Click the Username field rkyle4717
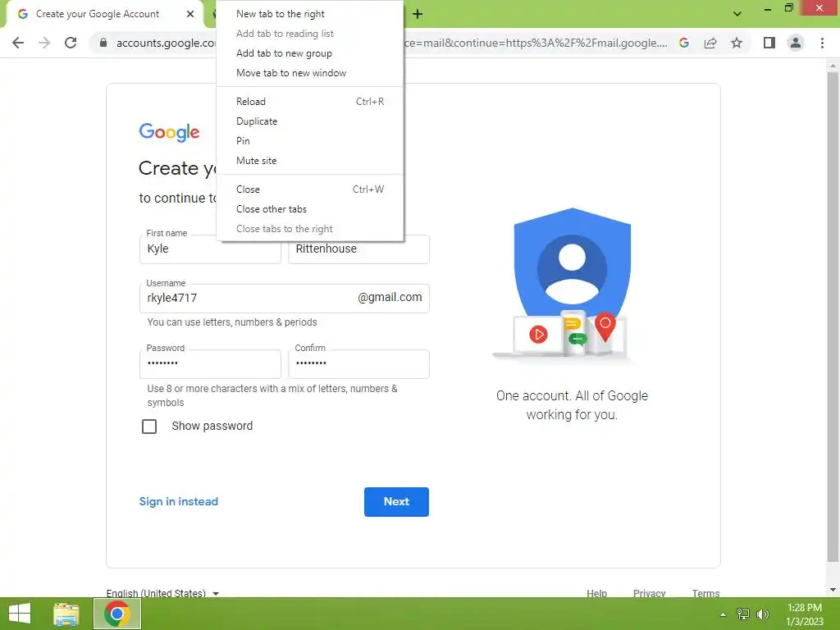This screenshot has height=630, width=840. click(x=285, y=299)
